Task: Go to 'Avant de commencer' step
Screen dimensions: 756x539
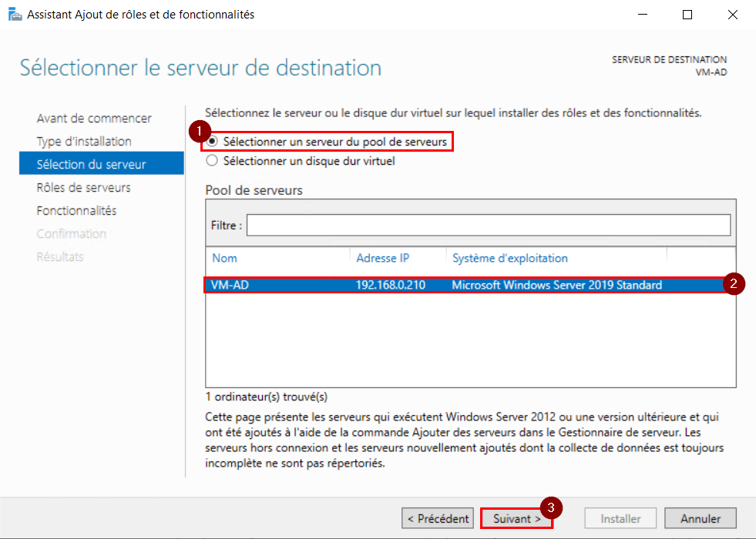Action: click(x=94, y=119)
